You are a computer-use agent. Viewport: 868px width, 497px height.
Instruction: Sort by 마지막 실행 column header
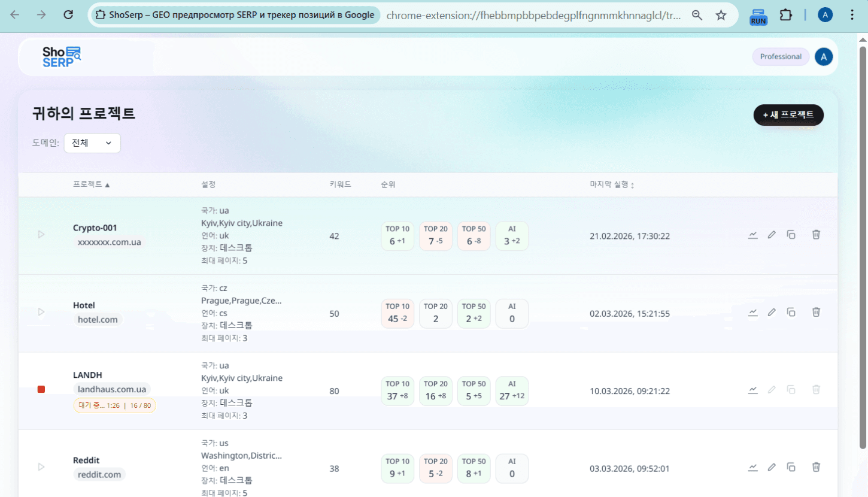pos(612,184)
